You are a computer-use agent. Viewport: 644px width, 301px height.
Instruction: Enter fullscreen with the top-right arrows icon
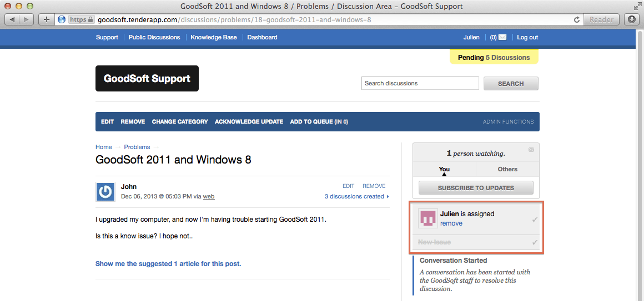point(637,6)
